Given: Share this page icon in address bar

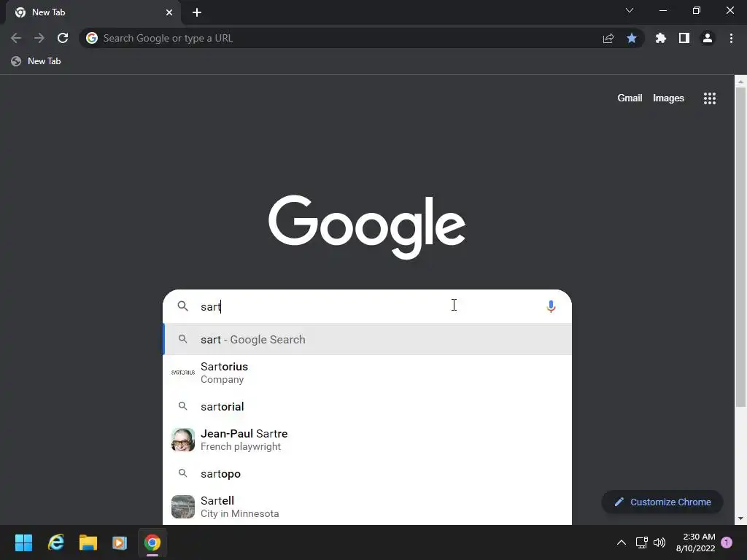Looking at the screenshot, I should pos(608,38).
